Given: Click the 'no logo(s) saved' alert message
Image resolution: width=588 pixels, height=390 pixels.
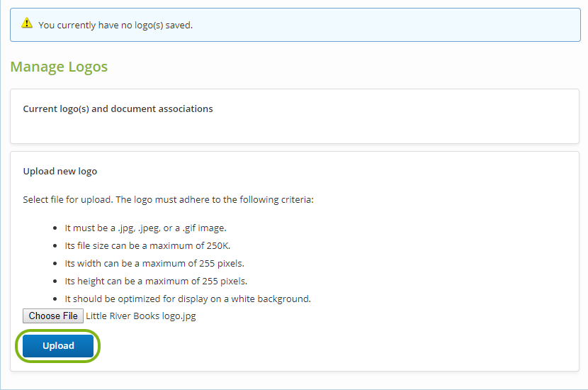Looking at the screenshot, I should 115,25.
